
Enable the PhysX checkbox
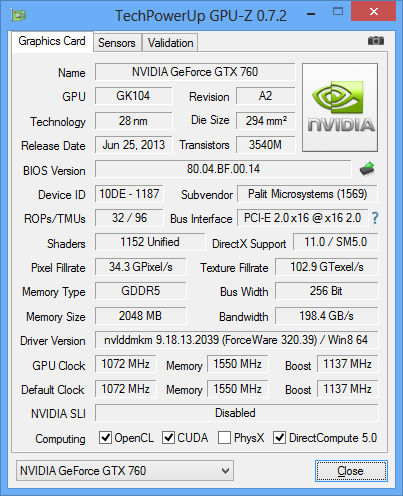pos(224,437)
